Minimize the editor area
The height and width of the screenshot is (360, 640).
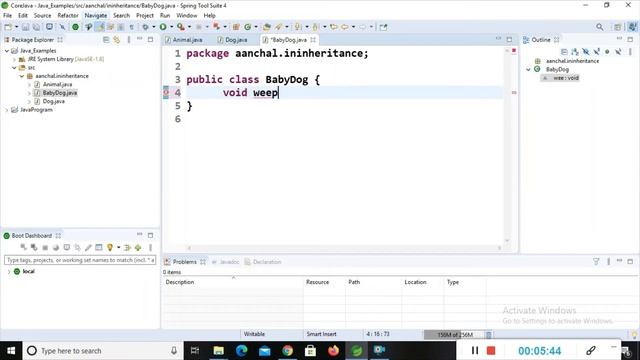coord(498,39)
